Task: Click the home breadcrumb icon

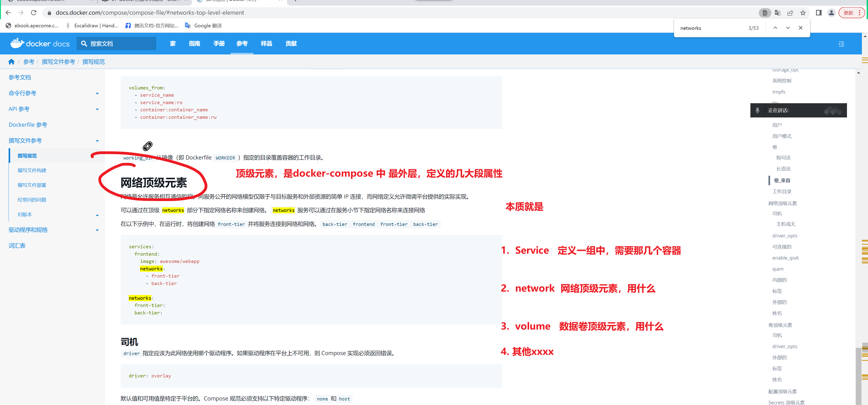Action: (12, 62)
